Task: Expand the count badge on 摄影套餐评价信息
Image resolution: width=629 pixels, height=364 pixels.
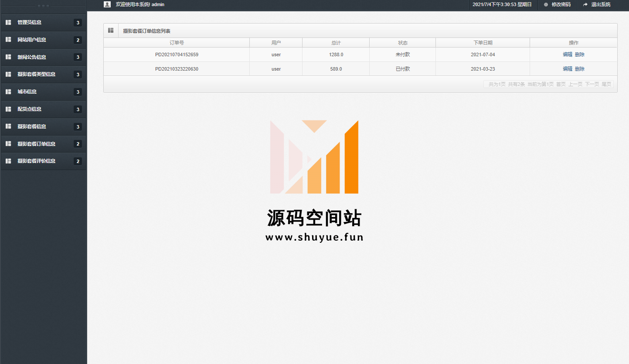Action: click(78, 161)
